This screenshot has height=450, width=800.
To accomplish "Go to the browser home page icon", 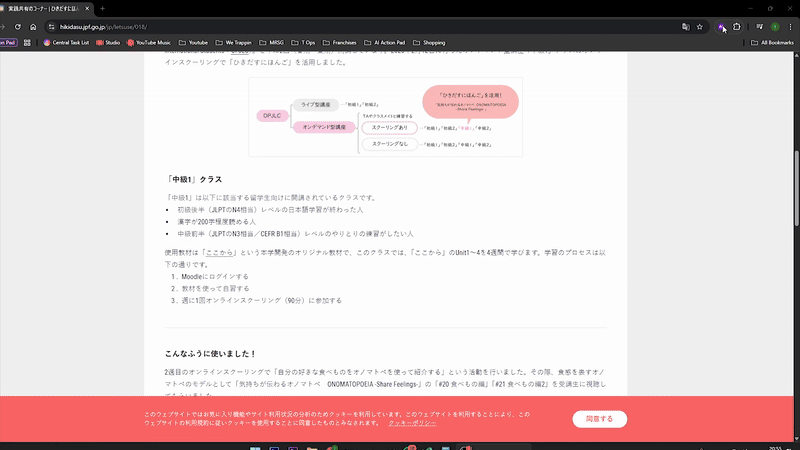I will [35, 26].
